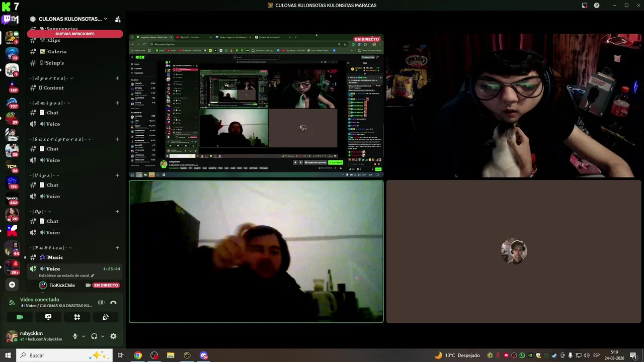Open Steam icon in system tray

pos(554,355)
